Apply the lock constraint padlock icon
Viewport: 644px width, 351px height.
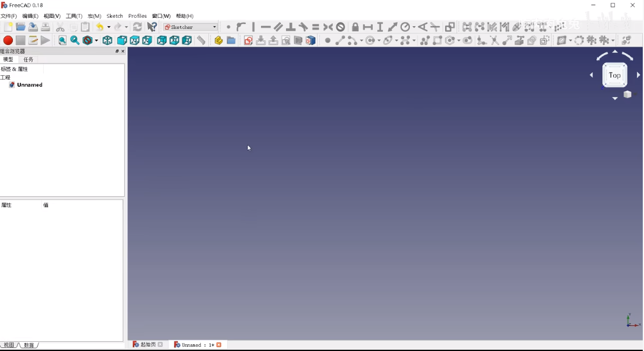[x=355, y=27]
